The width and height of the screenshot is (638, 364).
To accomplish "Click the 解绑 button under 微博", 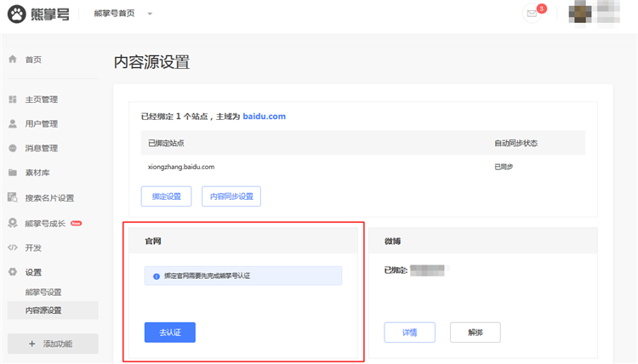I will (475, 333).
